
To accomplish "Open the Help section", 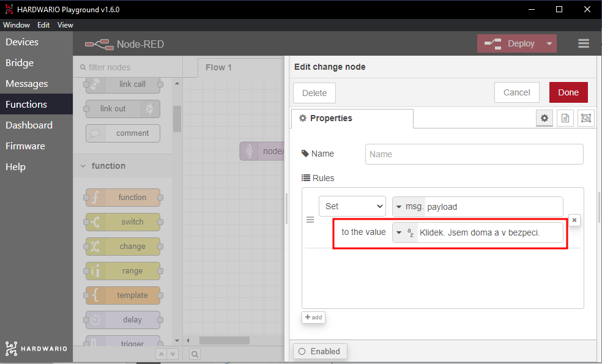I will pyautogui.click(x=36, y=166).
